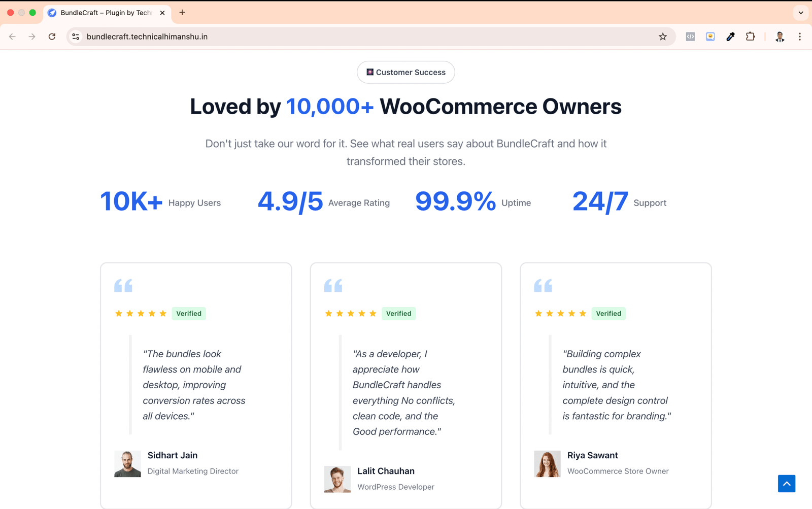Open the Extensions puzzle icon
812x509 pixels.
pos(750,37)
